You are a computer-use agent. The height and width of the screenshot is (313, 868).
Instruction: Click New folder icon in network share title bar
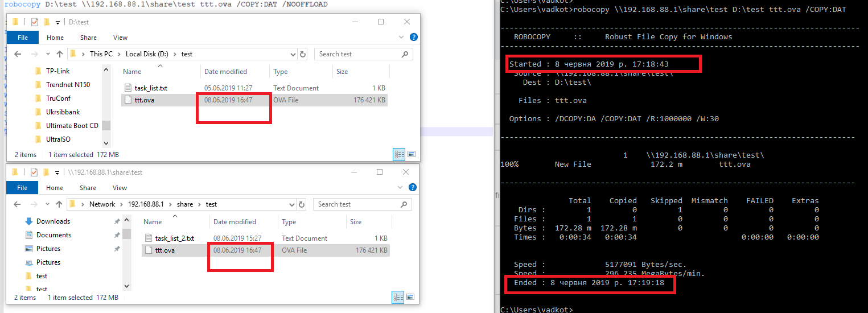46,172
